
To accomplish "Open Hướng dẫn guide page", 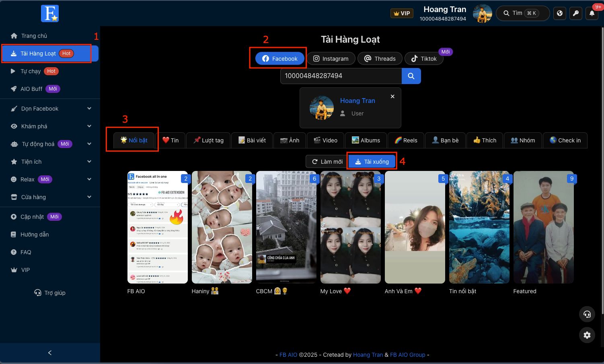I will [50, 234].
